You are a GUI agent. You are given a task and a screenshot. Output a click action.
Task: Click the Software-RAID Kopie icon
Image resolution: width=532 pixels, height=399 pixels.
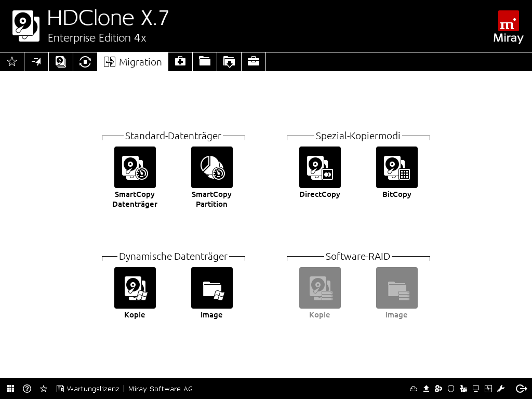[320, 288]
